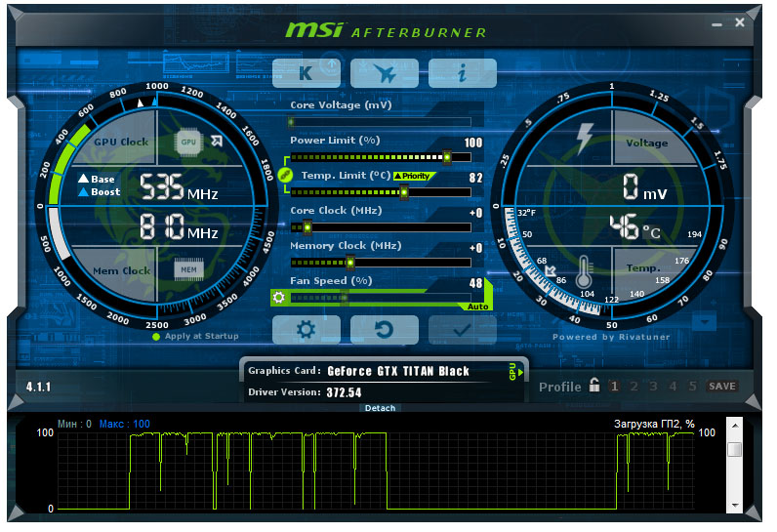
Task: Click the Power Limit slider handle
Action: click(447, 157)
